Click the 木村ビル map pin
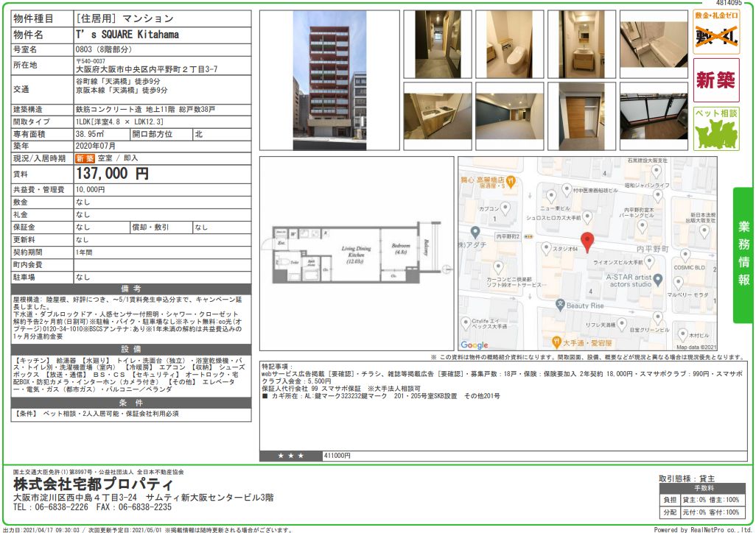The height and width of the screenshot is (533, 756). [682, 334]
